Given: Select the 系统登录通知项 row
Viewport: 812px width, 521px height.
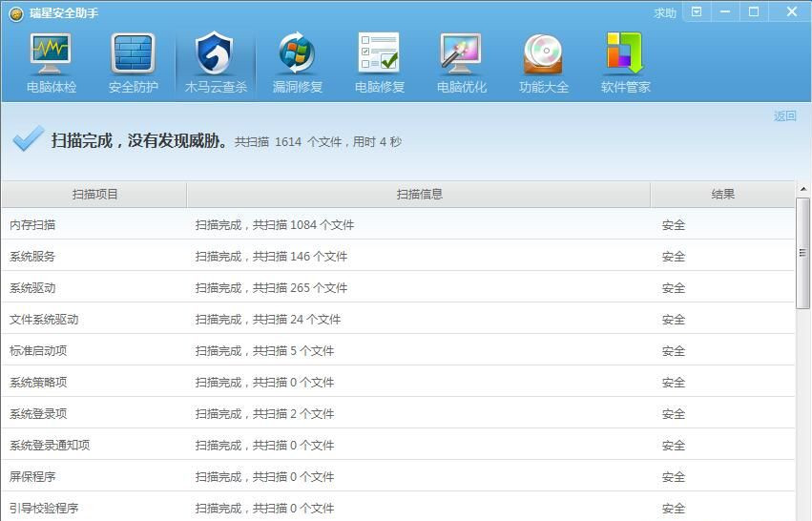Looking at the screenshot, I should click(x=398, y=445).
